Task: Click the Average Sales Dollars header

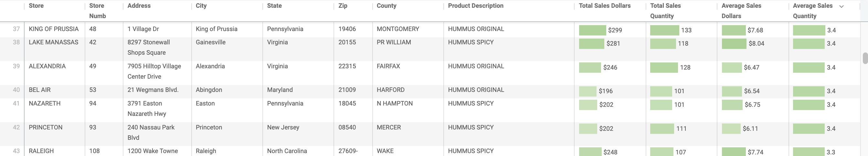Action: (741, 11)
